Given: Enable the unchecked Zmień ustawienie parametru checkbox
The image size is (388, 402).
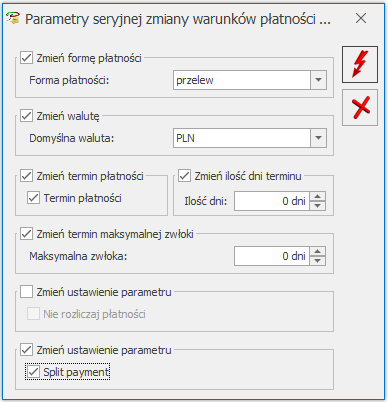Looking at the screenshot, I should (x=26, y=292).
